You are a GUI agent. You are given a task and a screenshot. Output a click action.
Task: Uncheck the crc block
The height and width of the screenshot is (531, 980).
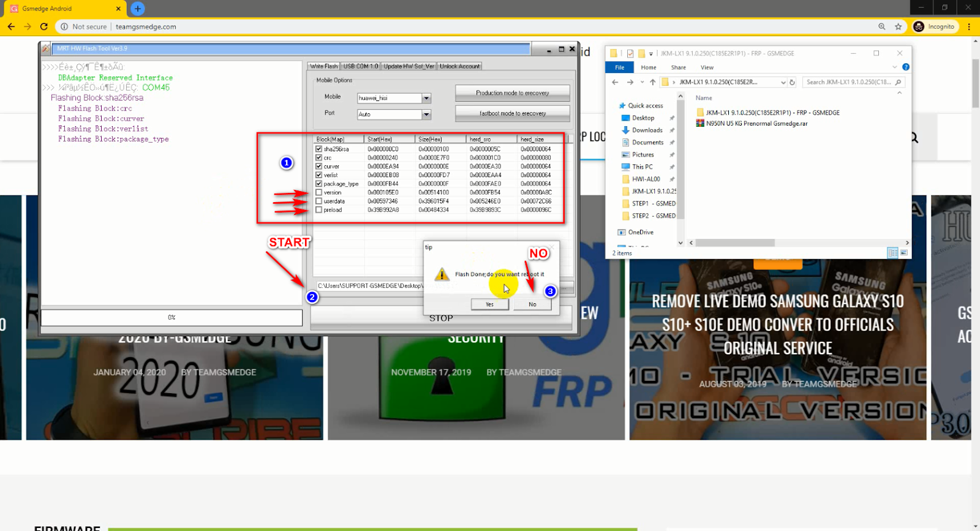click(x=318, y=157)
